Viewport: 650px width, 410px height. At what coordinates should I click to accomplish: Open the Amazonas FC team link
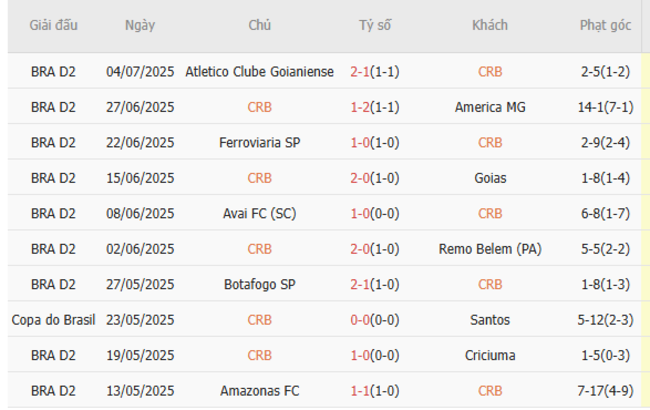[260, 391]
